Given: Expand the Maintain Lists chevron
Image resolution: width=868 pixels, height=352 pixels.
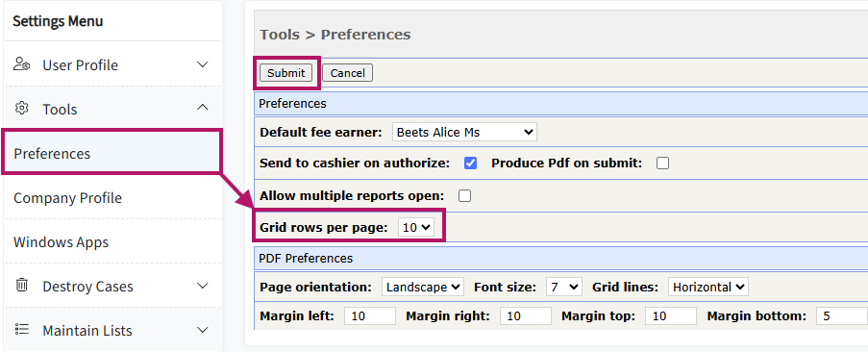Looking at the screenshot, I should tap(203, 331).
